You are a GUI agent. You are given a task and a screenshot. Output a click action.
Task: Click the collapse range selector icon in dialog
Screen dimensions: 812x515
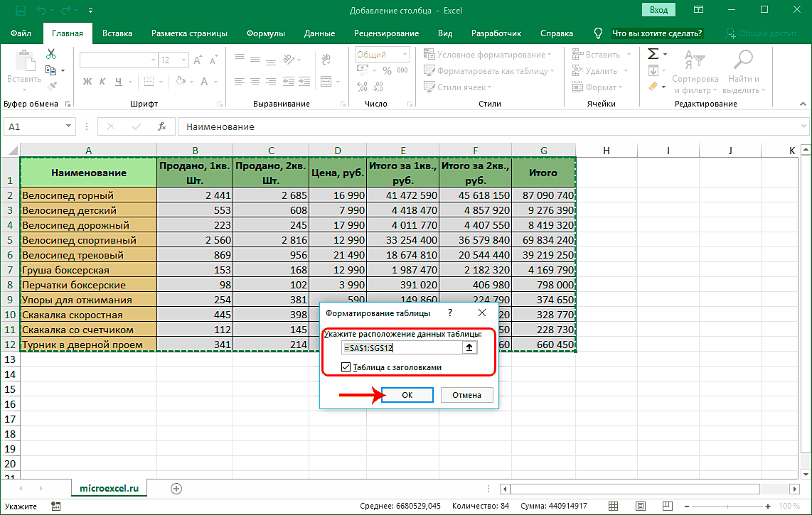469,347
